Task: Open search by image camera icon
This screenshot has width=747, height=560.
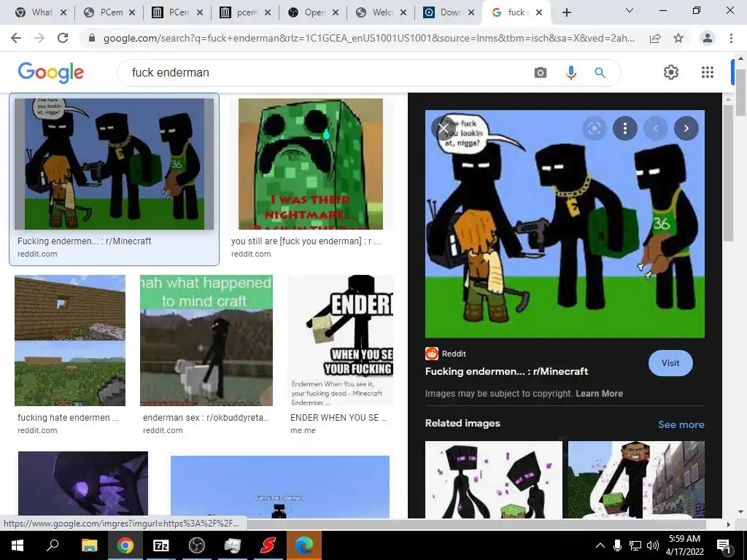Action: pos(541,72)
